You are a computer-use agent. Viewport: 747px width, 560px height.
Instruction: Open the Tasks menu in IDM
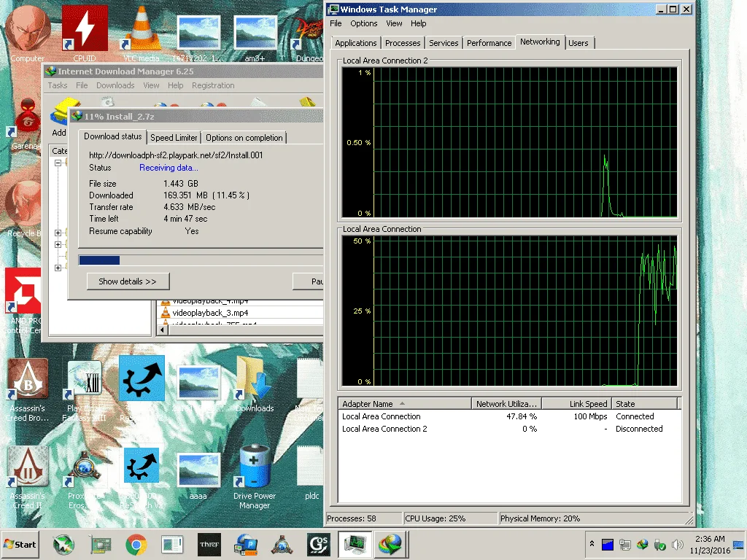pos(57,85)
